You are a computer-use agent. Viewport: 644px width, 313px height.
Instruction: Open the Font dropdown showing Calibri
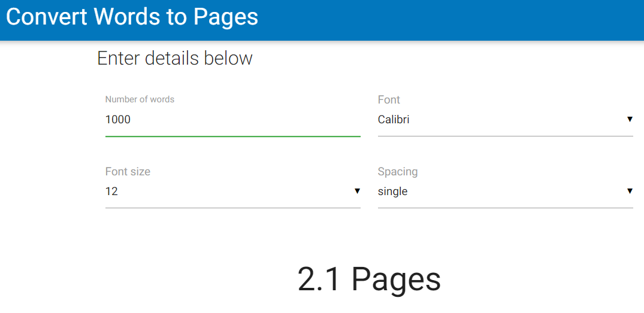tap(505, 120)
